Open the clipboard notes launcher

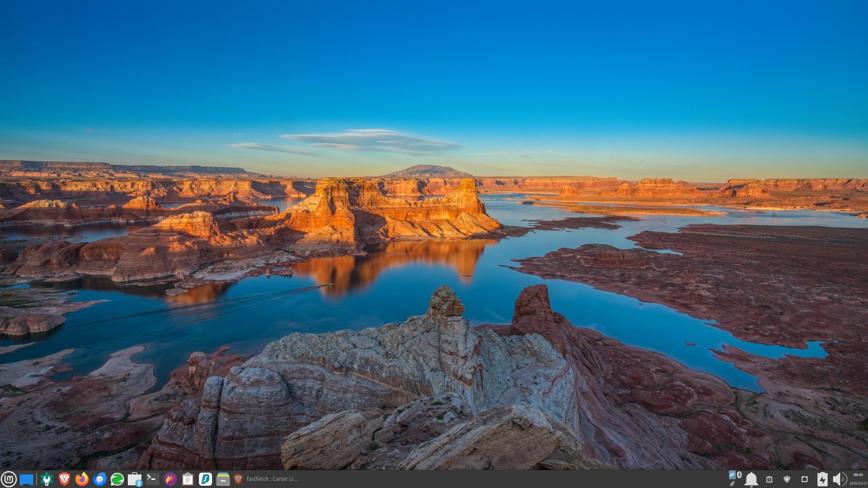(188, 479)
